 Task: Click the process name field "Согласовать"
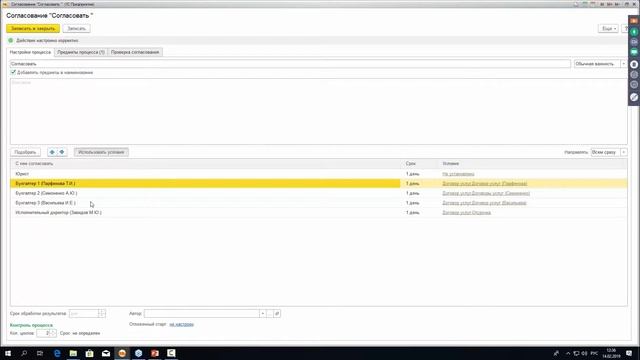click(x=290, y=64)
